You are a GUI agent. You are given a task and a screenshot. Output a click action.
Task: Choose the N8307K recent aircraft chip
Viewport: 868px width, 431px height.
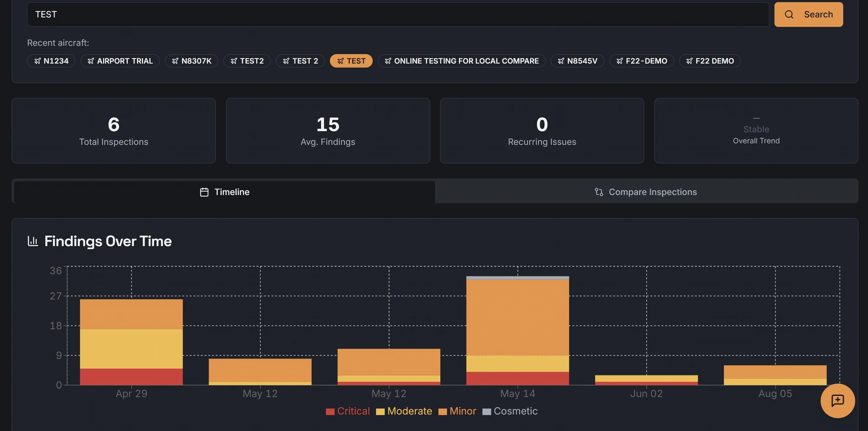coord(191,61)
